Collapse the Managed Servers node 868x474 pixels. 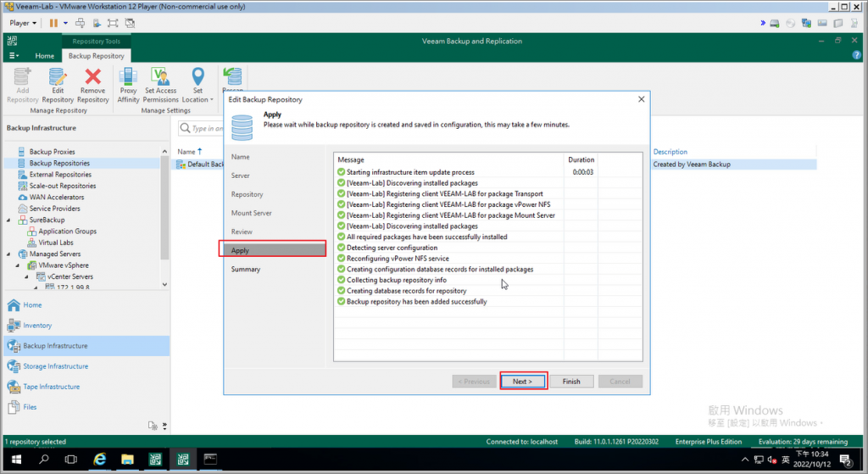pos(8,254)
